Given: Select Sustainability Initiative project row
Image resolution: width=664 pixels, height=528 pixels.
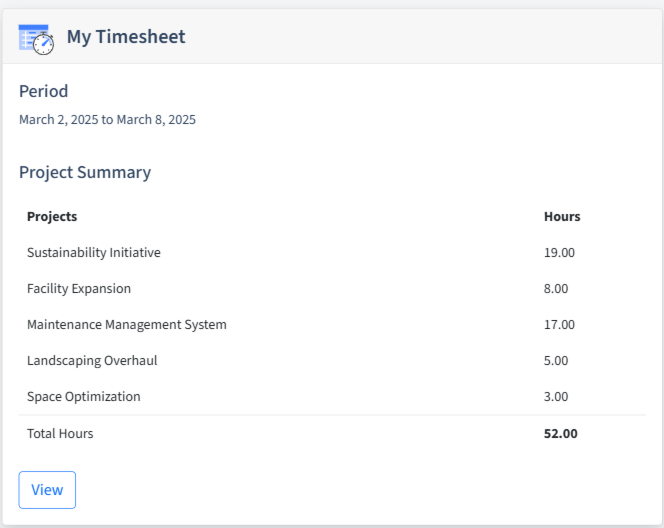Looking at the screenshot, I should point(332,252).
